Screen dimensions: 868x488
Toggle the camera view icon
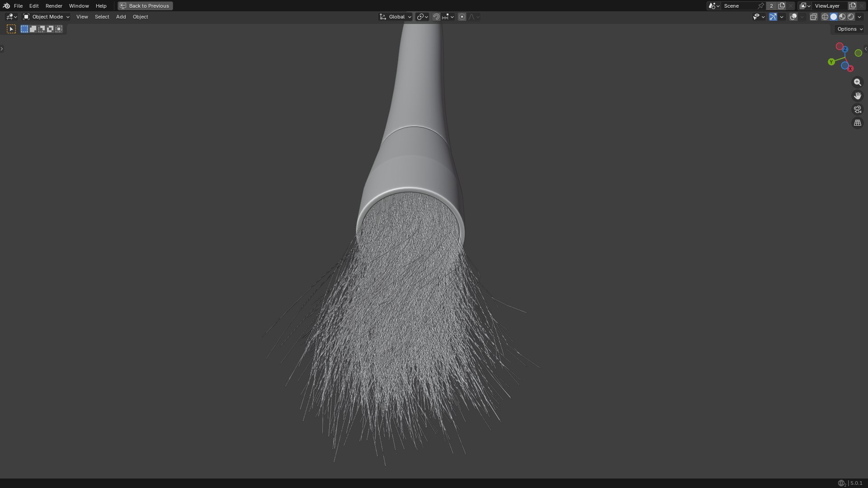click(x=858, y=109)
